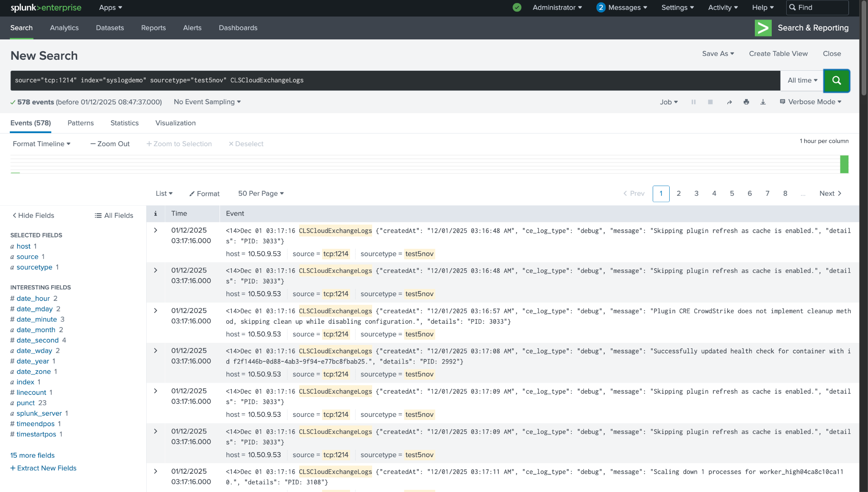Click the Splunk enterprise logo

(x=46, y=8)
